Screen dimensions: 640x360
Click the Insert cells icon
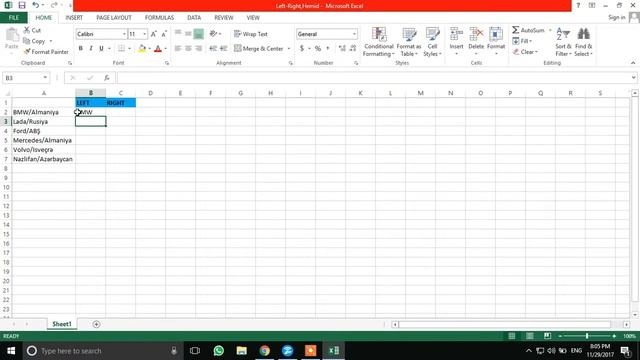[x=456, y=34]
